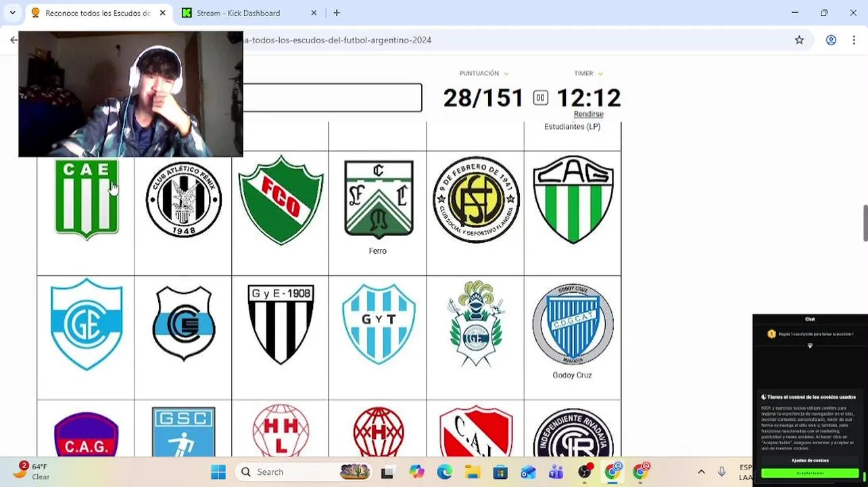Image resolution: width=868 pixels, height=487 pixels.
Task: Click the down-arrow icon in Chat panel
Action: [x=810, y=346]
